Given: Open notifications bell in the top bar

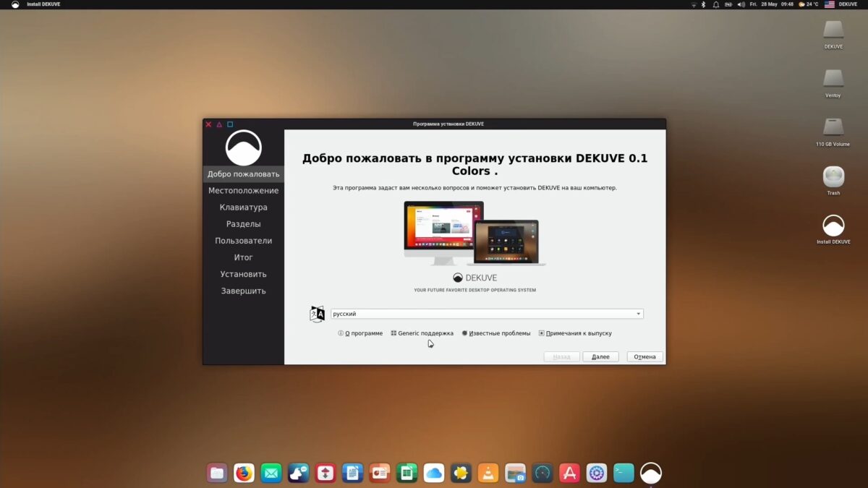Looking at the screenshot, I should coord(716,4).
